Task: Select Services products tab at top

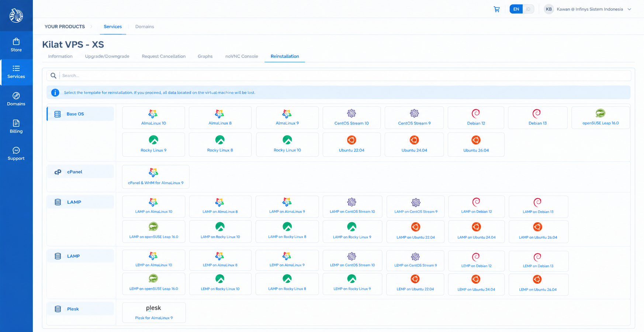Action: pyautogui.click(x=112, y=27)
